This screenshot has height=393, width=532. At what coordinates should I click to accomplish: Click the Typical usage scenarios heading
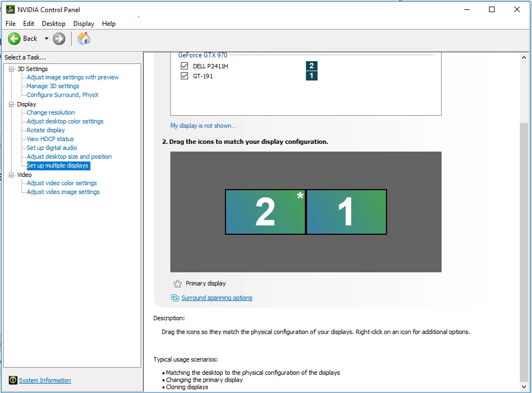pos(186,359)
